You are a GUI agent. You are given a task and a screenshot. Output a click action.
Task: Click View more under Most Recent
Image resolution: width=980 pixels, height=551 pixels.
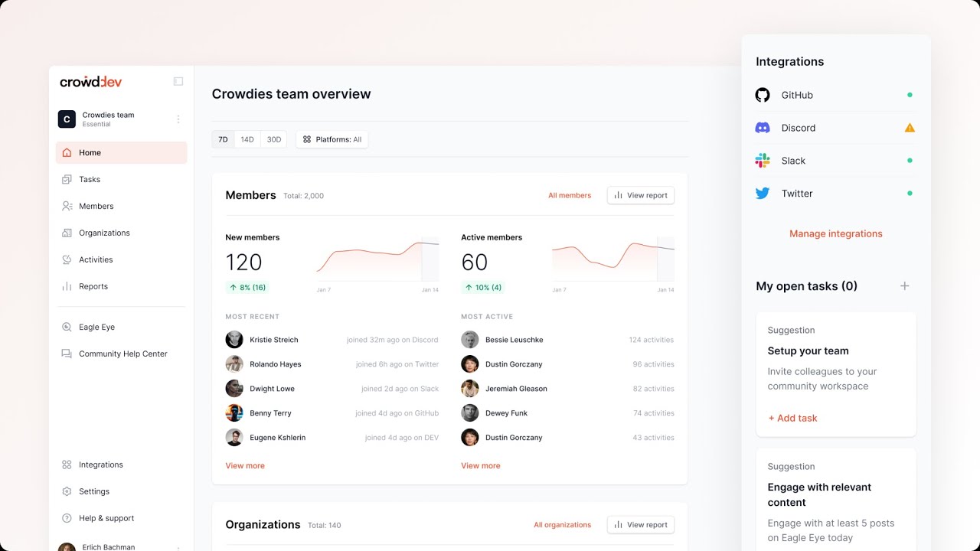tap(245, 465)
